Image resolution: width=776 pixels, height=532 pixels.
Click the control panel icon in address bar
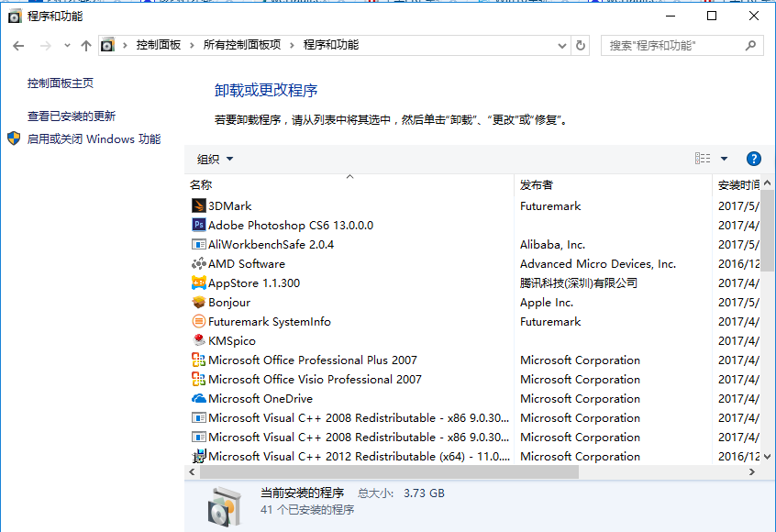(x=107, y=46)
